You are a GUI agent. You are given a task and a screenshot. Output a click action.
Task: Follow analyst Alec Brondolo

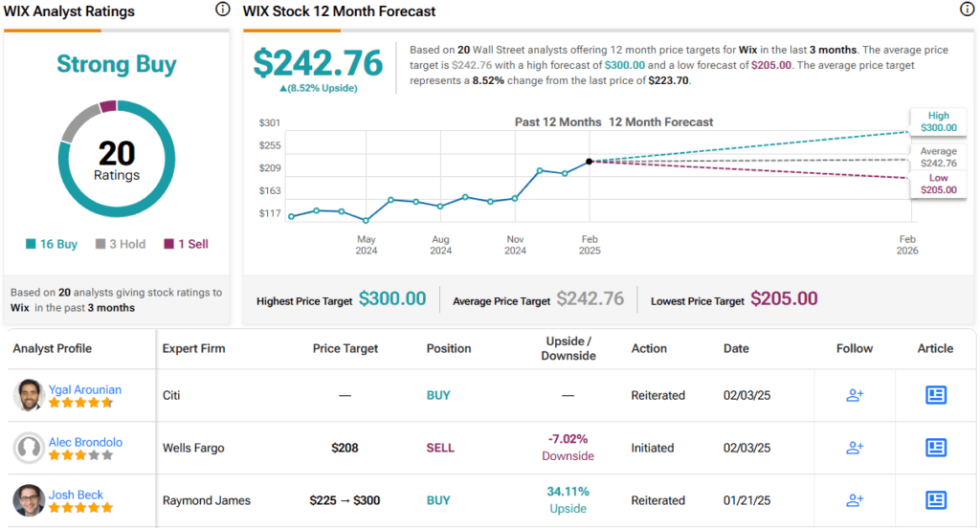[x=855, y=448]
